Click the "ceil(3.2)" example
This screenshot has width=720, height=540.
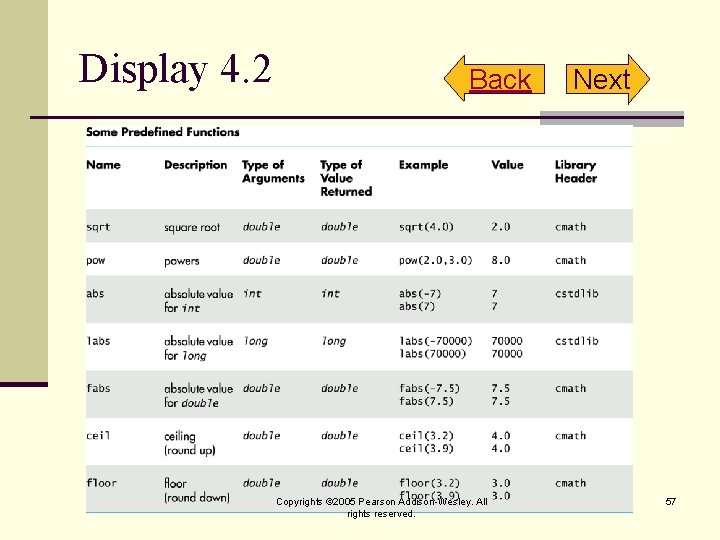coord(426,435)
